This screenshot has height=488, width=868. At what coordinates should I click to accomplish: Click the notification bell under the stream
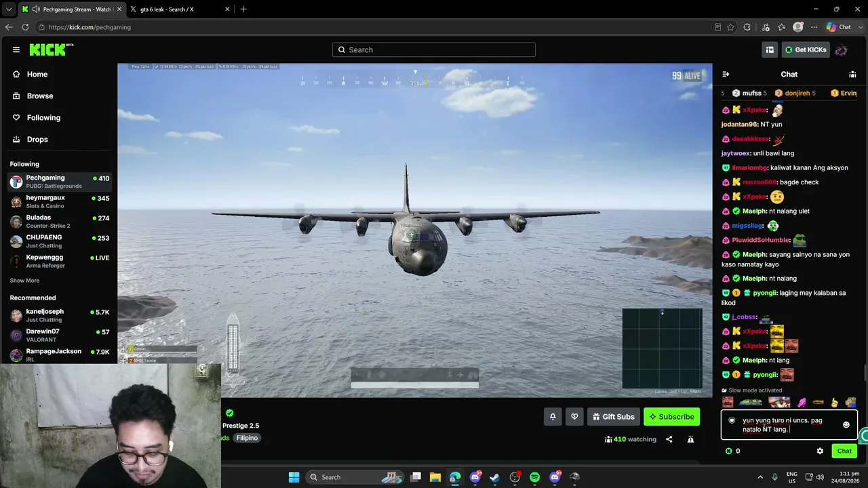point(553,417)
